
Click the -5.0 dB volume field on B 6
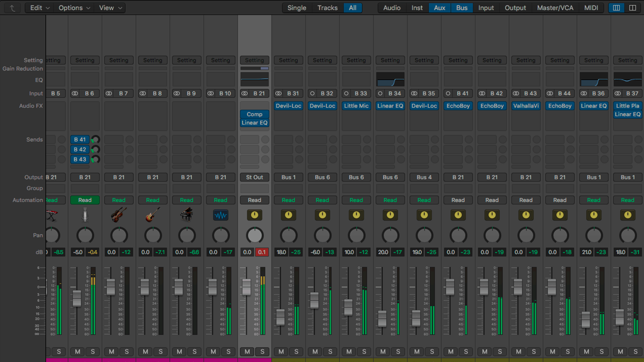78,252
